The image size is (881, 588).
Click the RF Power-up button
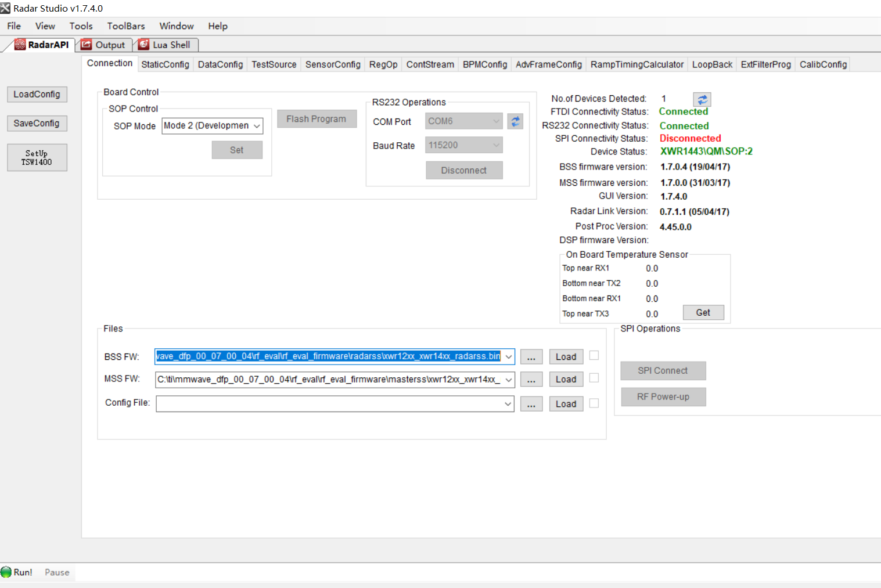click(x=663, y=397)
